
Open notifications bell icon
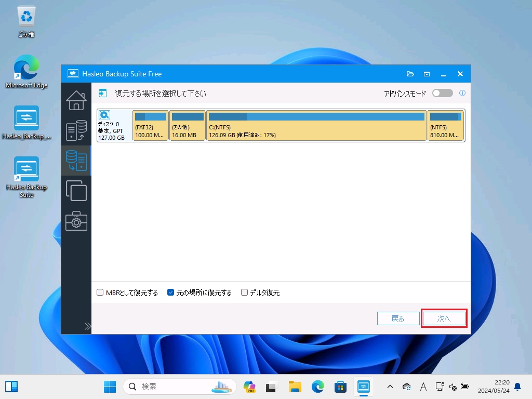(518, 387)
